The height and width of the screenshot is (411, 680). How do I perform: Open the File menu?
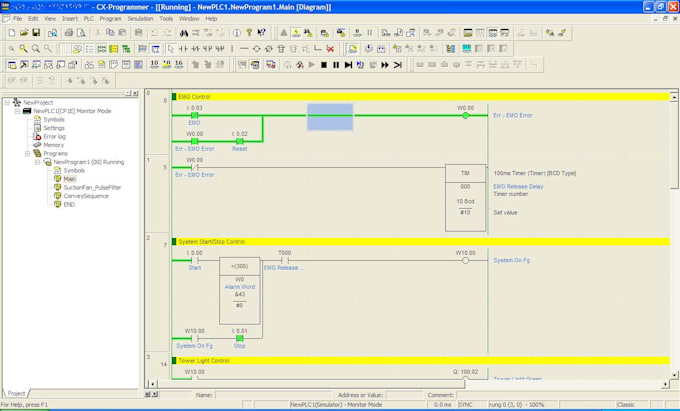(x=17, y=19)
